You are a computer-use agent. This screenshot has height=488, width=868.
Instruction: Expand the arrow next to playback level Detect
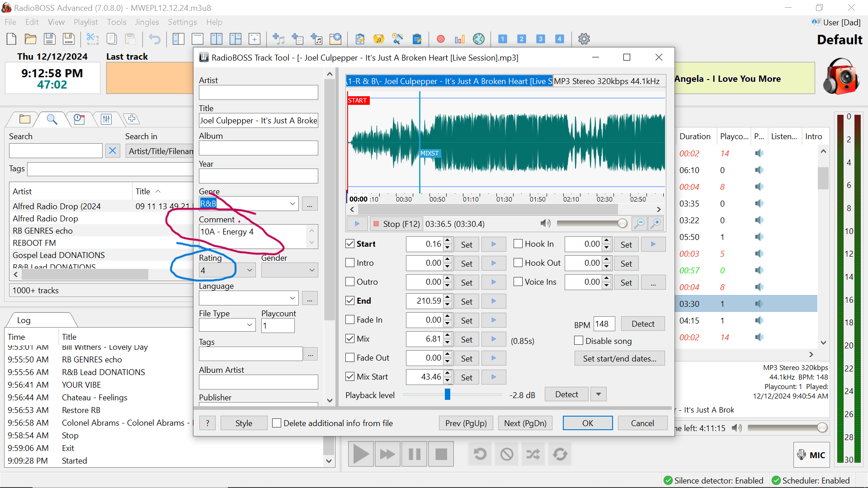599,394
